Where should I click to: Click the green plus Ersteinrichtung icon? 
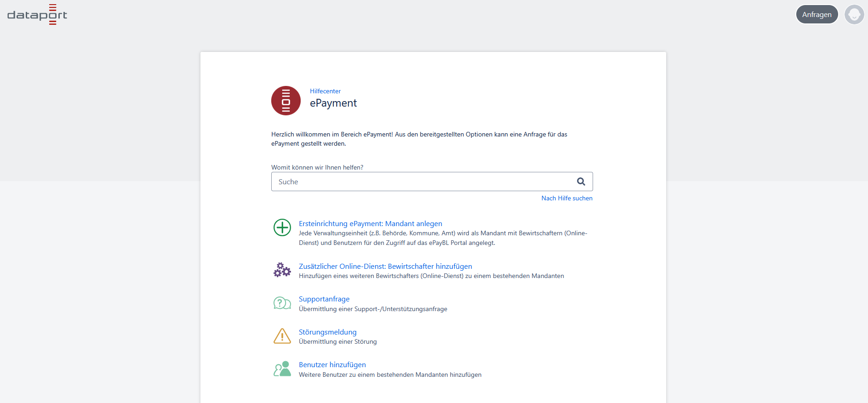[x=282, y=227]
